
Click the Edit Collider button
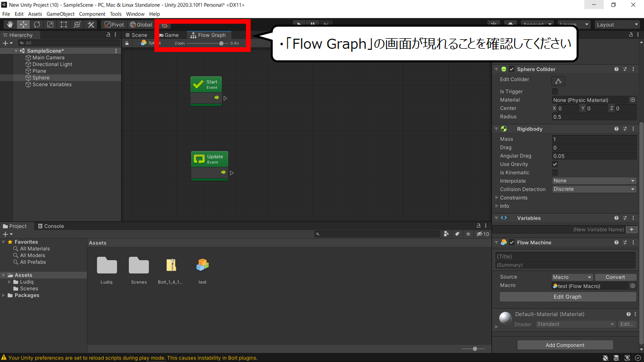pos(558,81)
